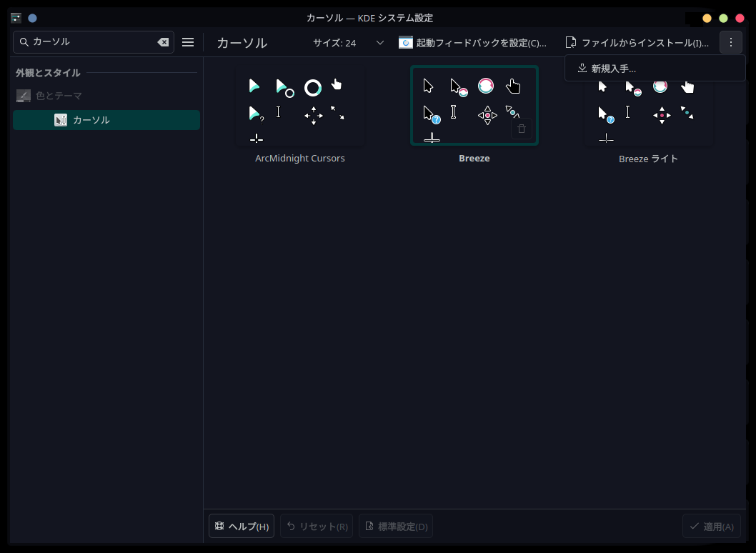Click the yellow minimize window button
This screenshot has height=553, width=756.
tap(707, 19)
